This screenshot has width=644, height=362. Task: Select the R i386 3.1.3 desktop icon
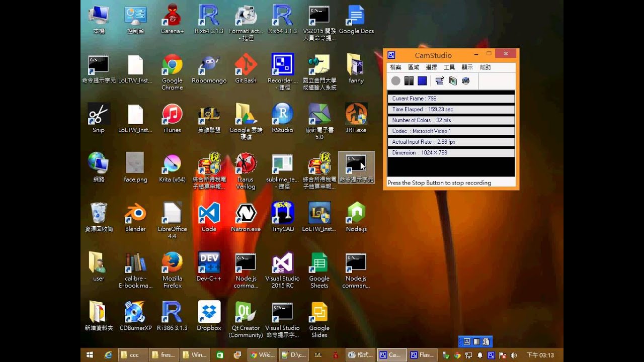pyautogui.click(x=172, y=316)
